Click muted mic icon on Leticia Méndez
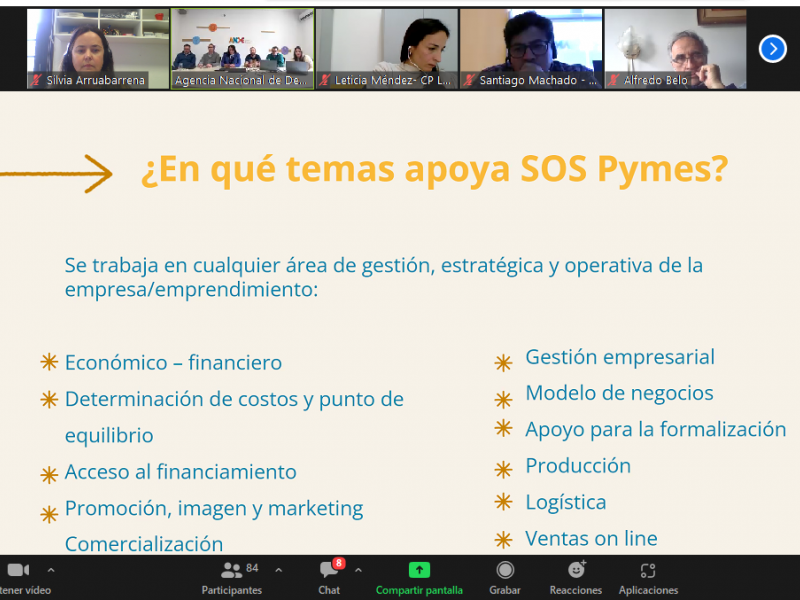The height and width of the screenshot is (600, 800). 324,80
